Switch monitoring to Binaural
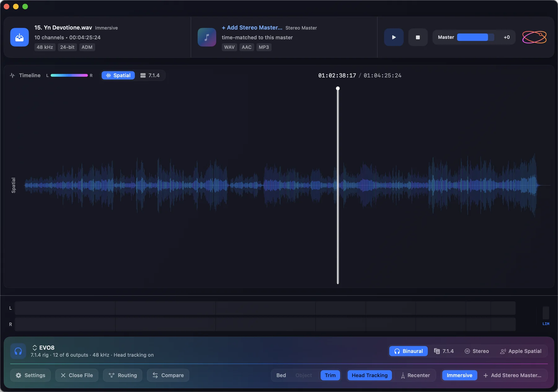The image size is (558, 392). [x=408, y=351]
